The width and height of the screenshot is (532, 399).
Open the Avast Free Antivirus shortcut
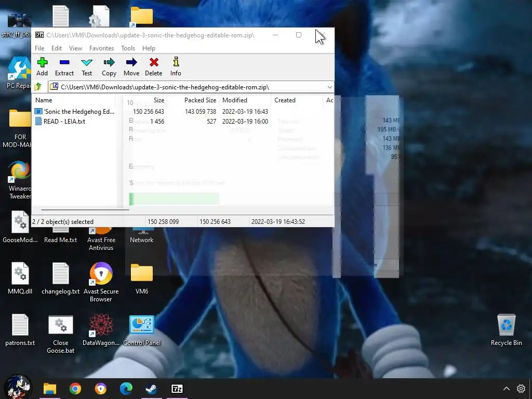tap(101, 240)
